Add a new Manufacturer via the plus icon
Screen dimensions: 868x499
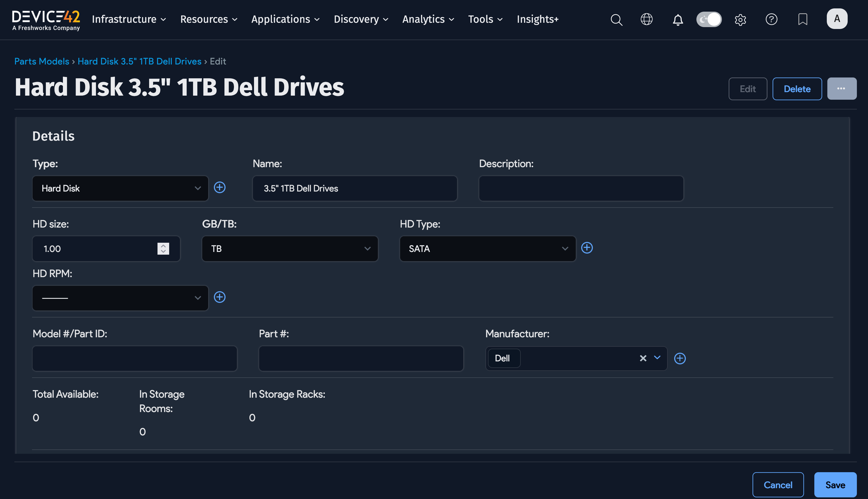pyautogui.click(x=680, y=358)
